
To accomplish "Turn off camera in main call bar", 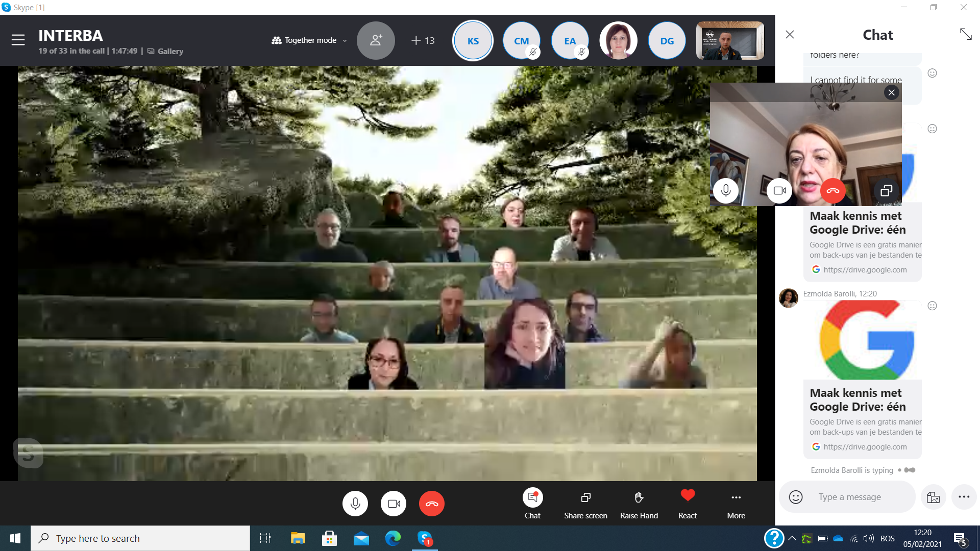I will tap(394, 504).
